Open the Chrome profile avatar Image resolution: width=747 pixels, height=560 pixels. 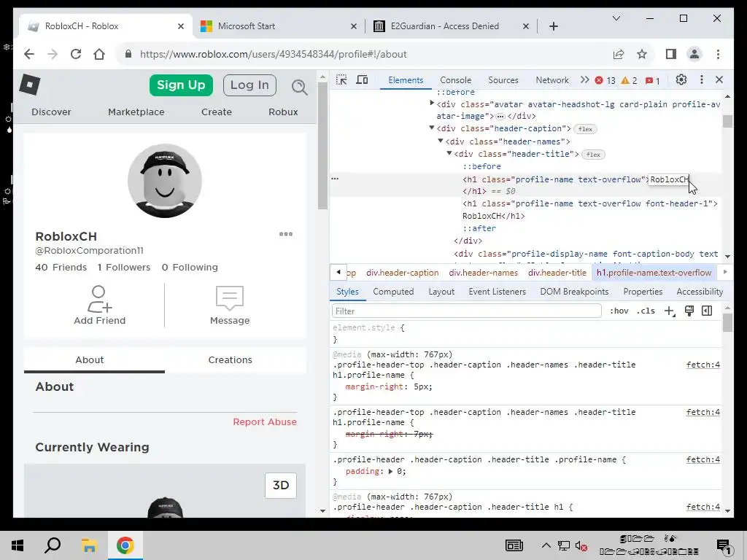(694, 54)
